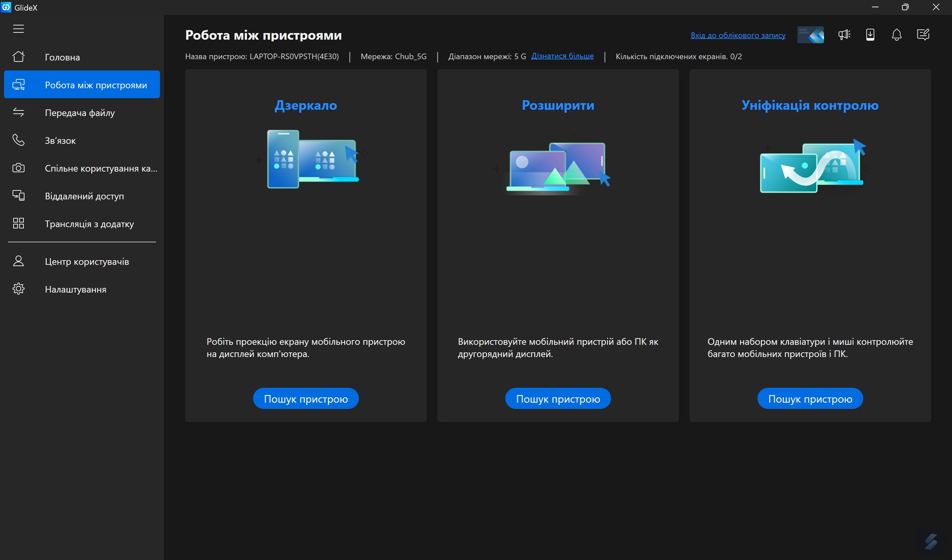Click Пошук пристрою under Розширити
This screenshot has height=560, width=952.
558,399
